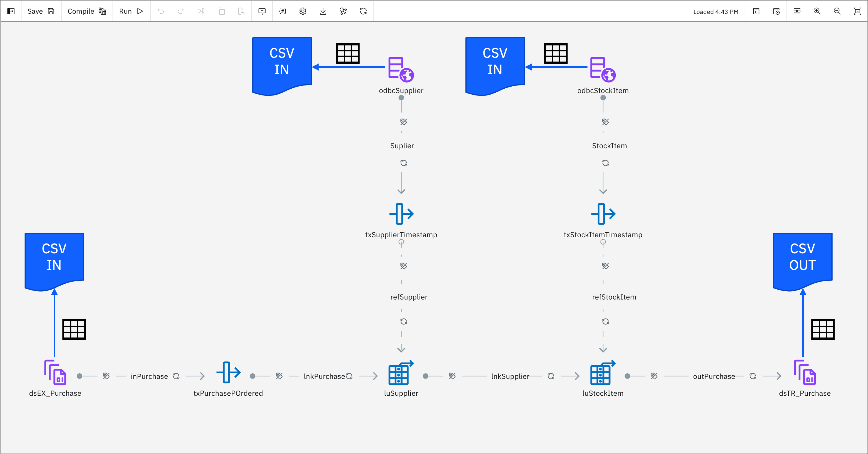Zoom out of the canvas
Viewport: 868px width, 454px height.
pyautogui.click(x=837, y=11)
